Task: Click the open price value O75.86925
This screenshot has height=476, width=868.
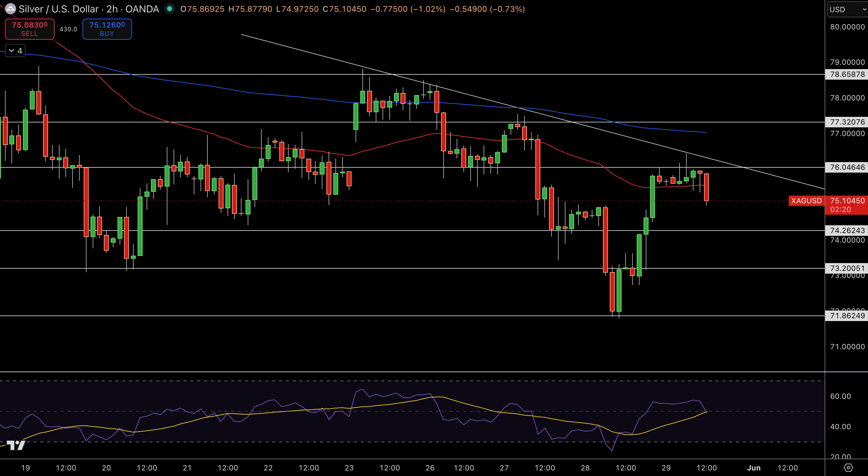Action: click(x=202, y=9)
